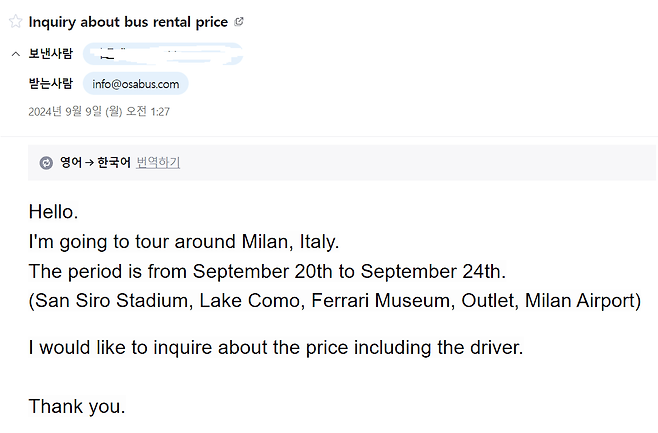The height and width of the screenshot is (433, 658).
Task: Click the price including driver sentence
Action: (276, 348)
